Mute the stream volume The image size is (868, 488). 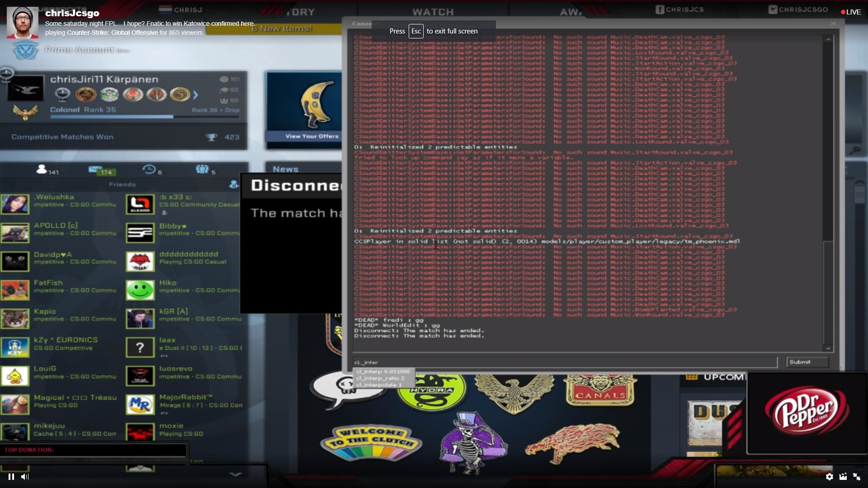click(x=25, y=476)
